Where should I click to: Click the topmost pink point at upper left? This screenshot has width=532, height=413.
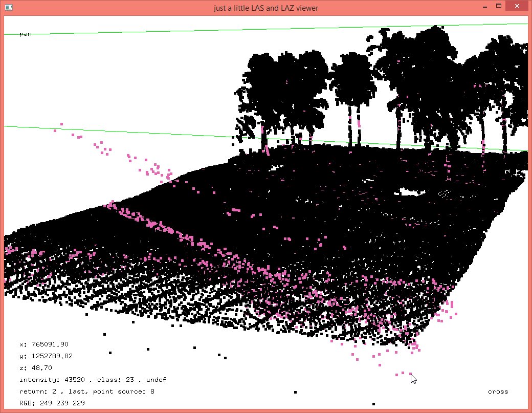pyautogui.click(x=62, y=124)
